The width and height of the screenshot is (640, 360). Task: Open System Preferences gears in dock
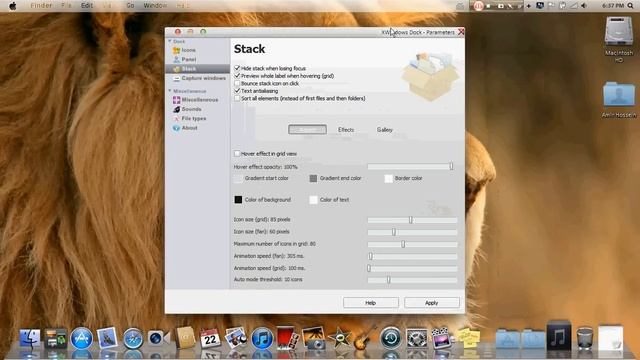click(416, 338)
